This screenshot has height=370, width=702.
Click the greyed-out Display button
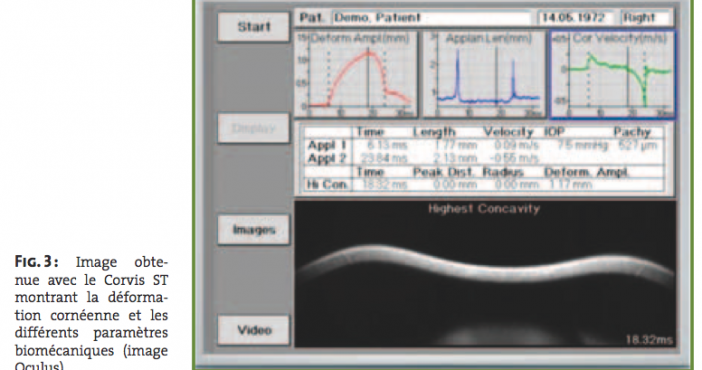click(254, 129)
